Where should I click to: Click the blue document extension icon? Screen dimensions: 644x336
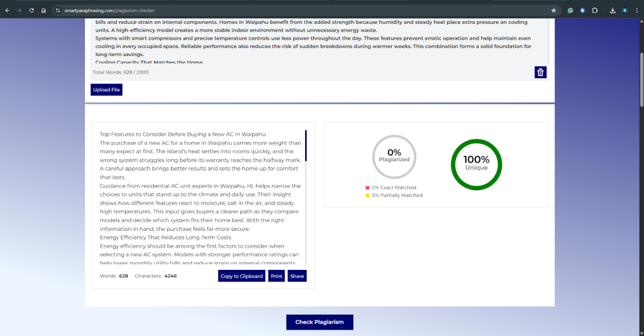582,10
